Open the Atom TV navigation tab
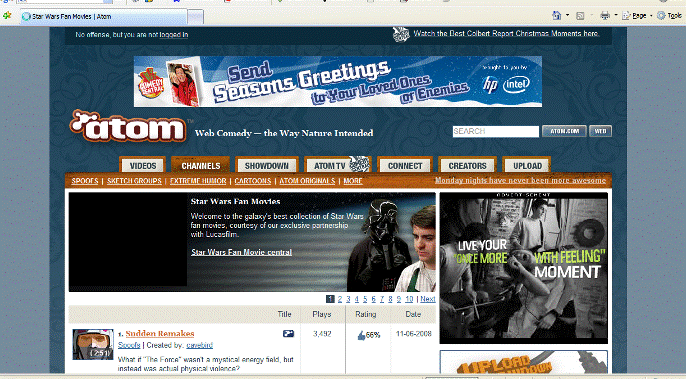Image resolution: width=686 pixels, height=379 pixels. point(337,166)
